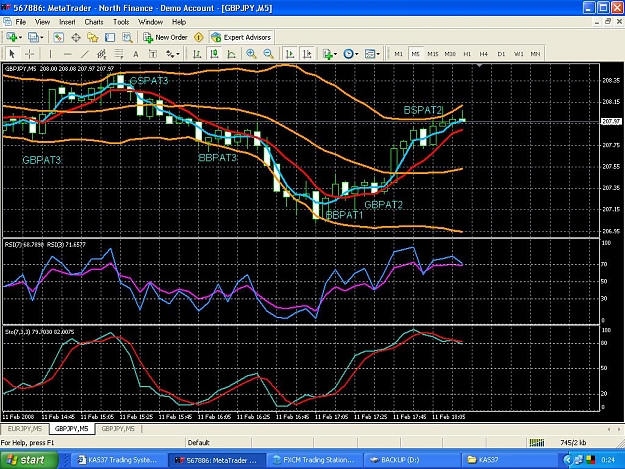Switch to the D1 timeframe

pos(501,54)
